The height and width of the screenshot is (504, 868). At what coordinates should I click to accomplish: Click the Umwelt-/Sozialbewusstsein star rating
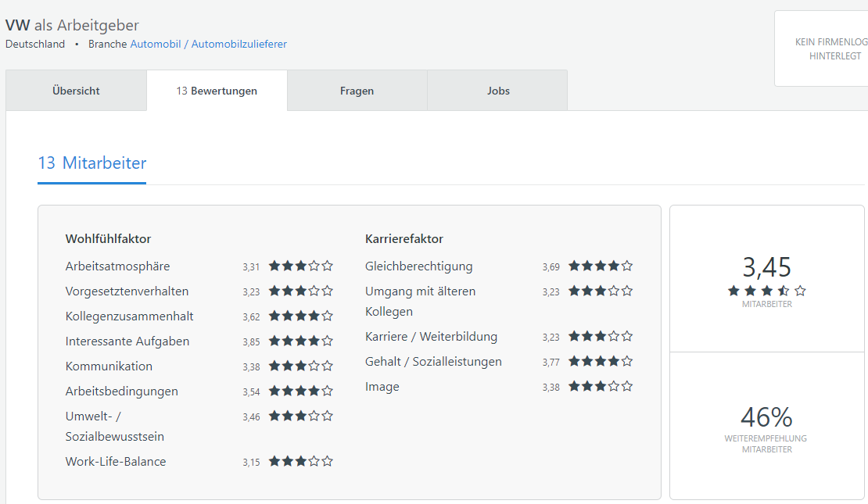[x=301, y=416]
